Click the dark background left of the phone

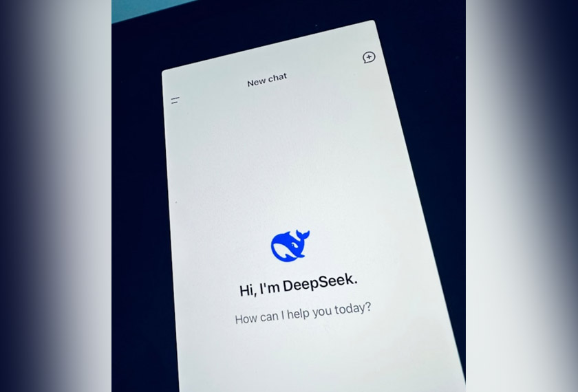(x=138, y=206)
